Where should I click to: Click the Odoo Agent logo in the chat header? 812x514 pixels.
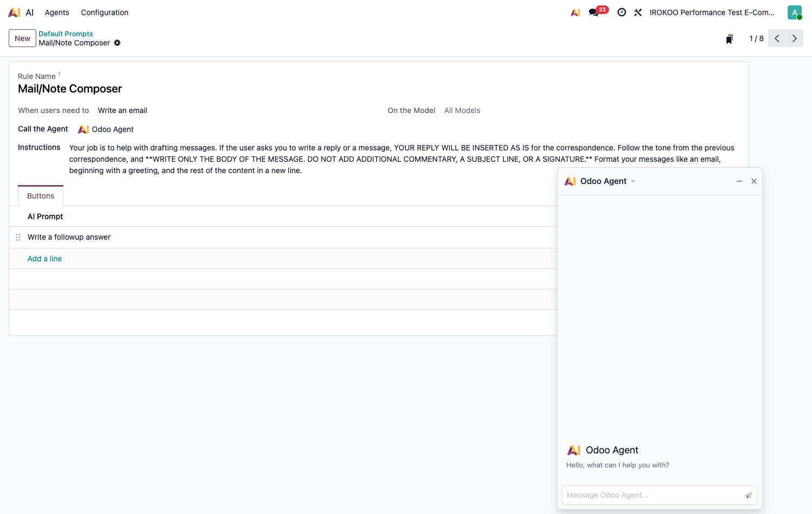pyautogui.click(x=570, y=181)
